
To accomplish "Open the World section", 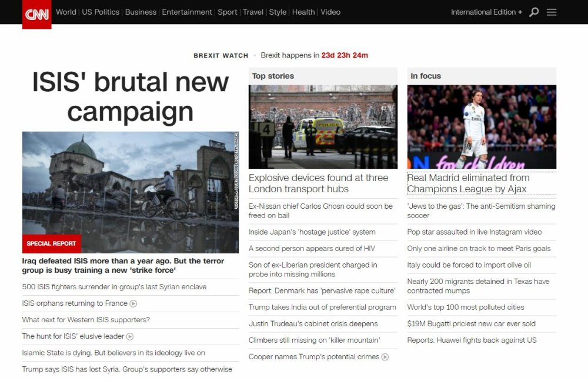I will (x=66, y=12).
